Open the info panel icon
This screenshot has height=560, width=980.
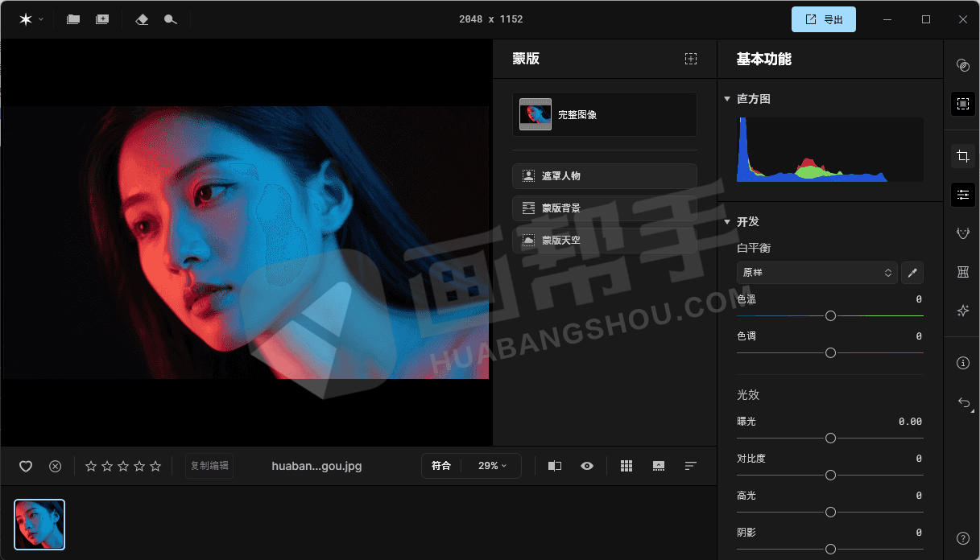(962, 363)
